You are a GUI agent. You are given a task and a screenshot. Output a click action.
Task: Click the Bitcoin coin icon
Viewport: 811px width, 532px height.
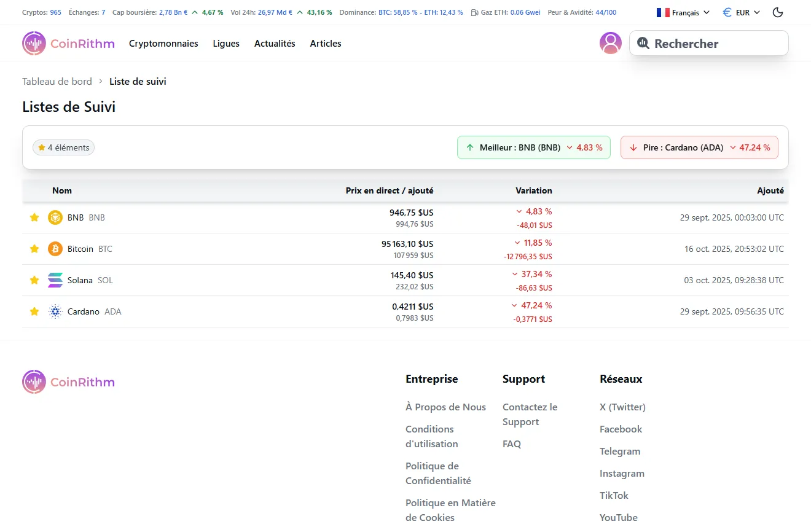click(x=55, y=248)
